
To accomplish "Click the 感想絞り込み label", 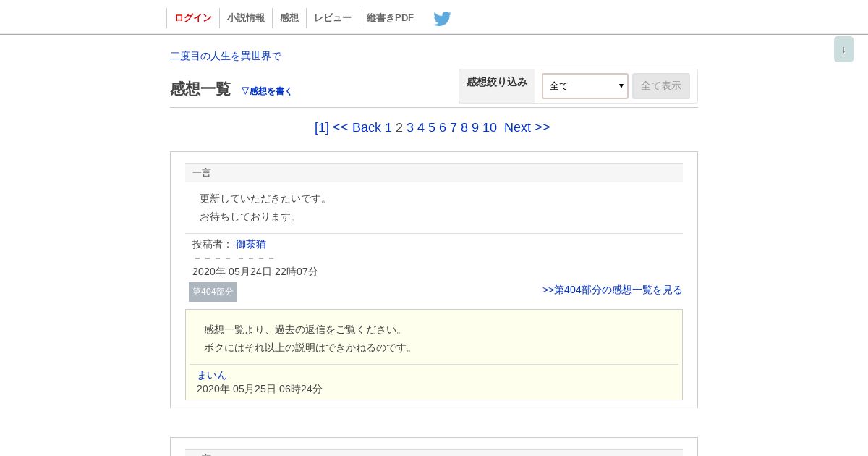I will tap(497, 82).
